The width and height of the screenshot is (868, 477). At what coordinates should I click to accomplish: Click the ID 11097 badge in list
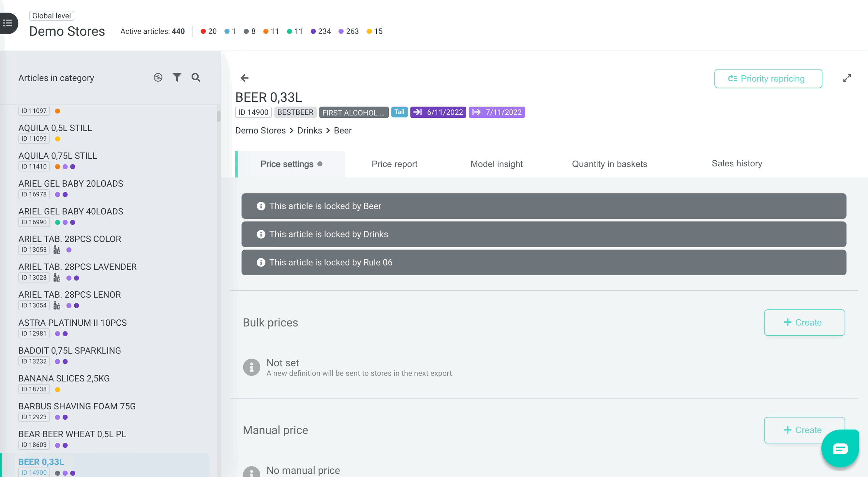point(34,111)
